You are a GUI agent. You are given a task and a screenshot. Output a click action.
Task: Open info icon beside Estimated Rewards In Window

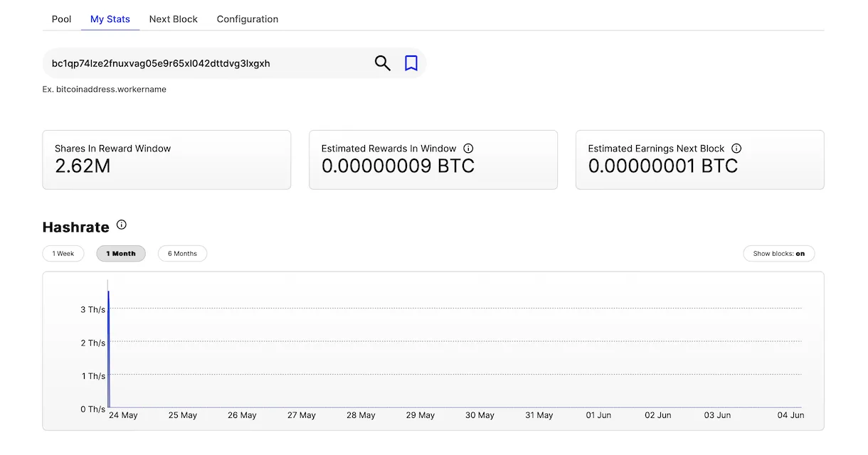(468, 149)
